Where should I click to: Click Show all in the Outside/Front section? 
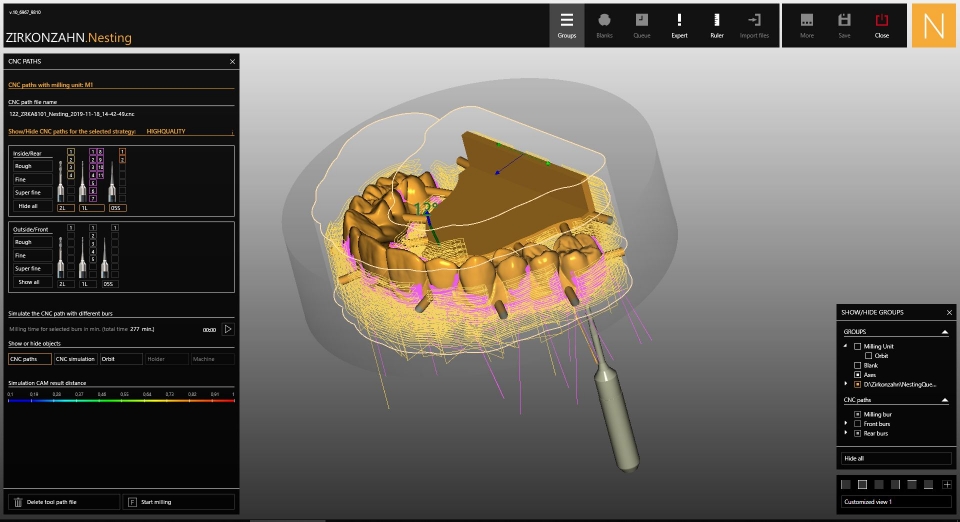(32, 282)
